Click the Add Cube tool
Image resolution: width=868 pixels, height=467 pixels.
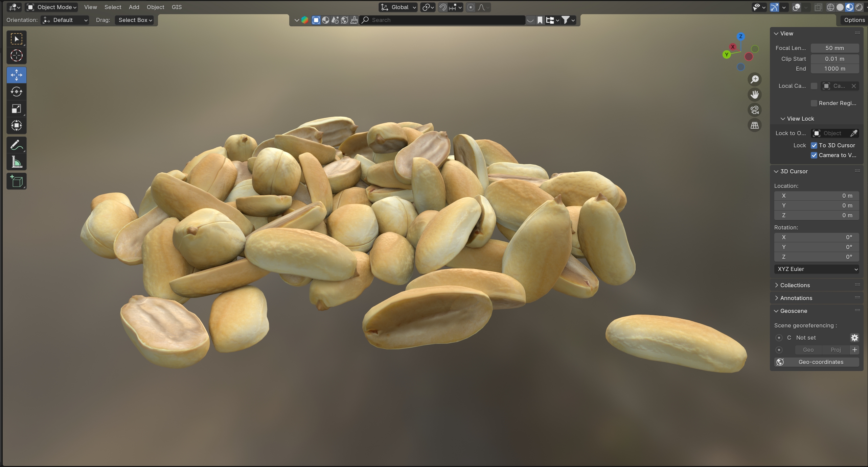16,181
